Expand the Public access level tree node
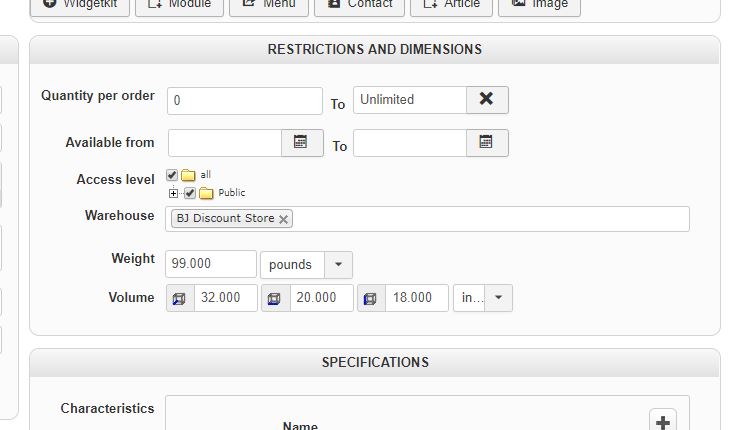Image resolution: width=743 pixels, height=430 pixels. (174, 193)
